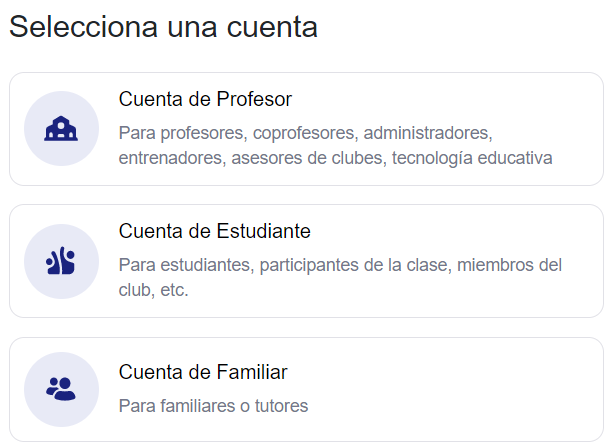Click the text "entrenadores, asesores de clubes"
Image resolution: width=613 pixels, height=446 pixels.
click(252, 158)
